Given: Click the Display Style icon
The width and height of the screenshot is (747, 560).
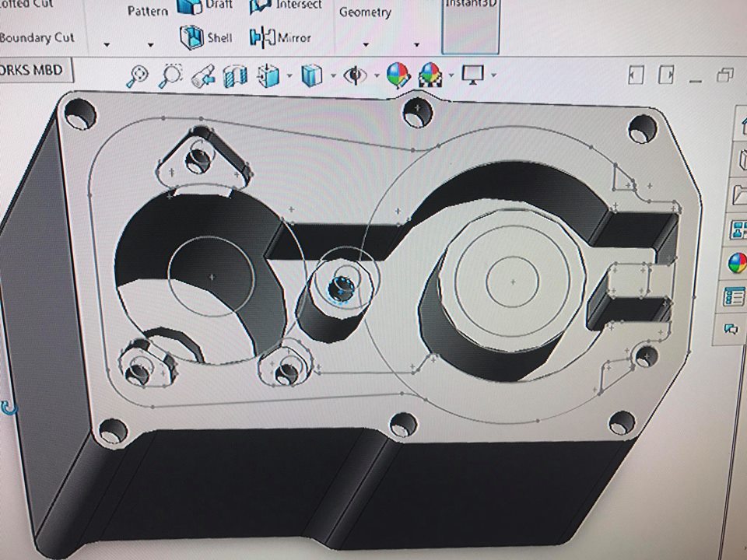Looking at the screenshot, I should click(x=311, y=75).
